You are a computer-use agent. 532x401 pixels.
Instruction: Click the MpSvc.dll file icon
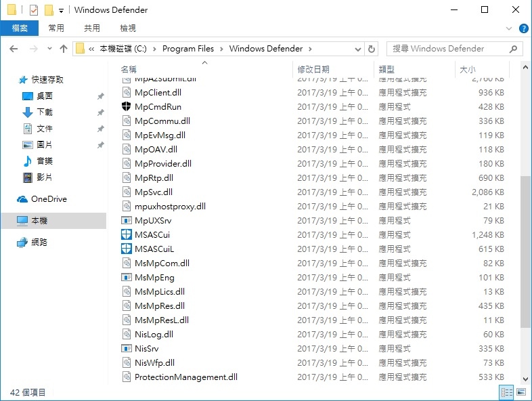click(x=127, y=192)
